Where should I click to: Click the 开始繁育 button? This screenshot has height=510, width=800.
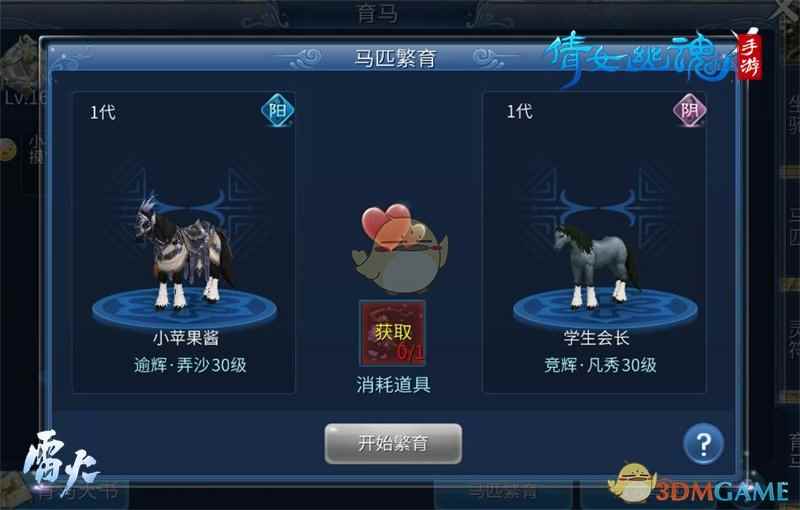click(x=393, y=444)
